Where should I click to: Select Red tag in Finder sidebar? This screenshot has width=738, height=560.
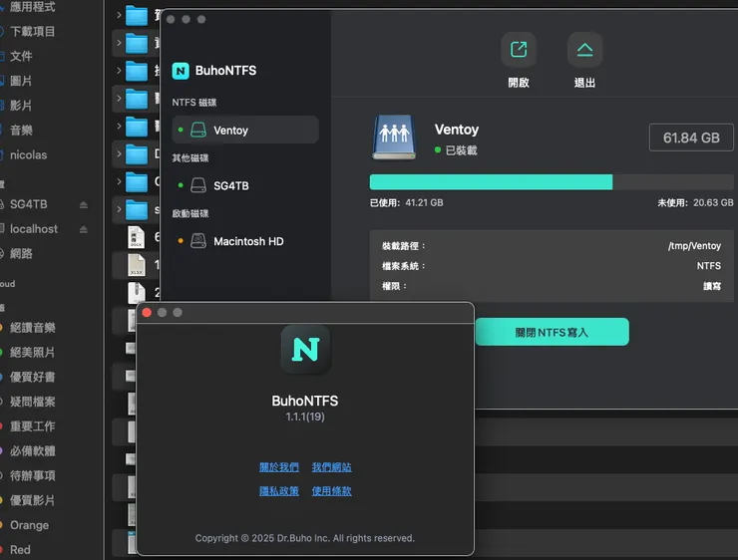[x=20, y=550]
